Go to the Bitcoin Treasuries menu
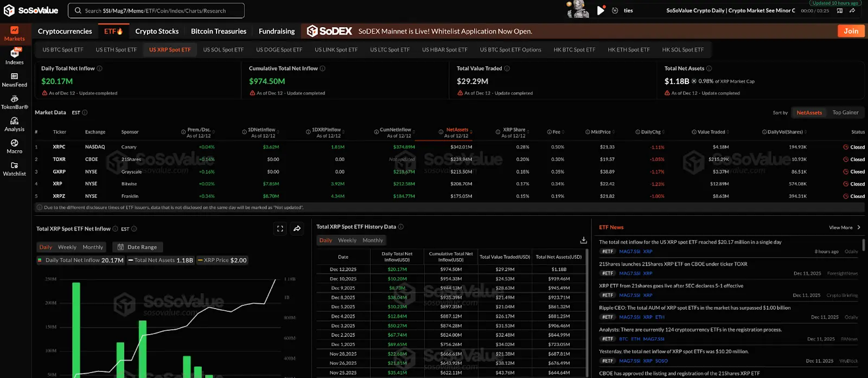 point(219,31)
